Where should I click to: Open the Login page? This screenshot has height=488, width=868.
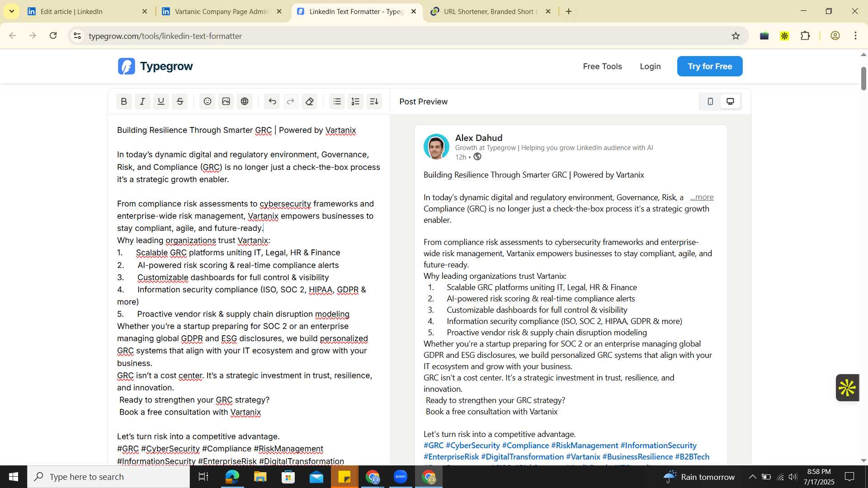tap(650, 66)
